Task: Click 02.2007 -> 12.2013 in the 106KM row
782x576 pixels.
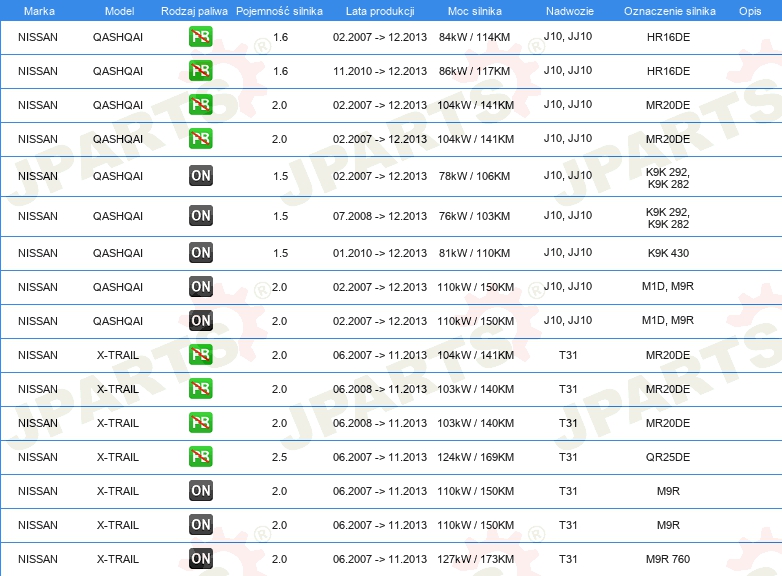Action: point(380,176)
